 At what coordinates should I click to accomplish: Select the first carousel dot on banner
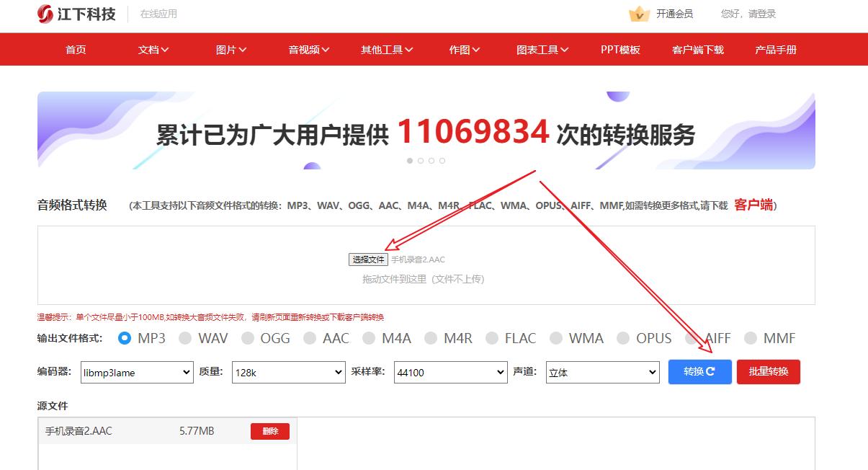tap(410, 161)
